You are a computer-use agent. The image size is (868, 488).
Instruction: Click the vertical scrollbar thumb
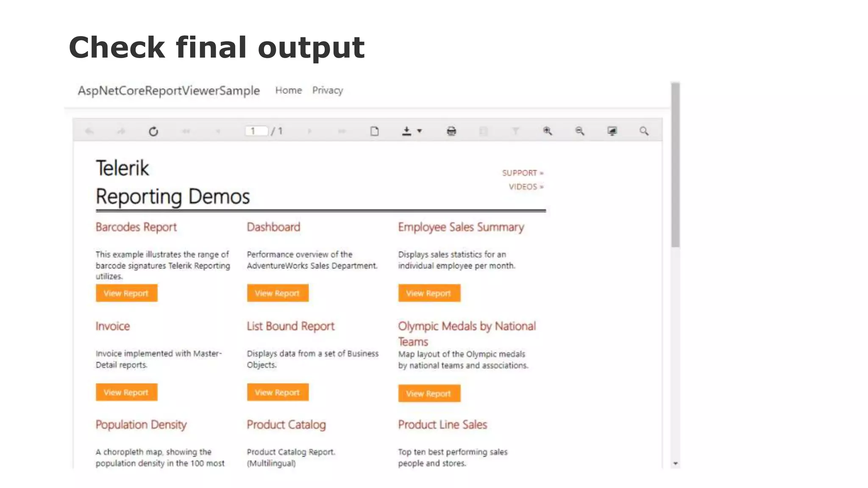[x=676, y=165]
